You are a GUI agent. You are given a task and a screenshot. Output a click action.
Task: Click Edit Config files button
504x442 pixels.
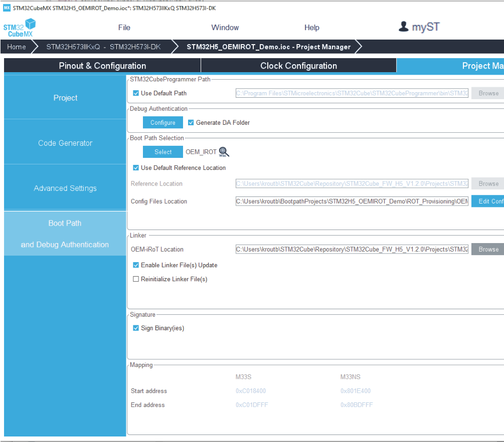tap(488, 201)
